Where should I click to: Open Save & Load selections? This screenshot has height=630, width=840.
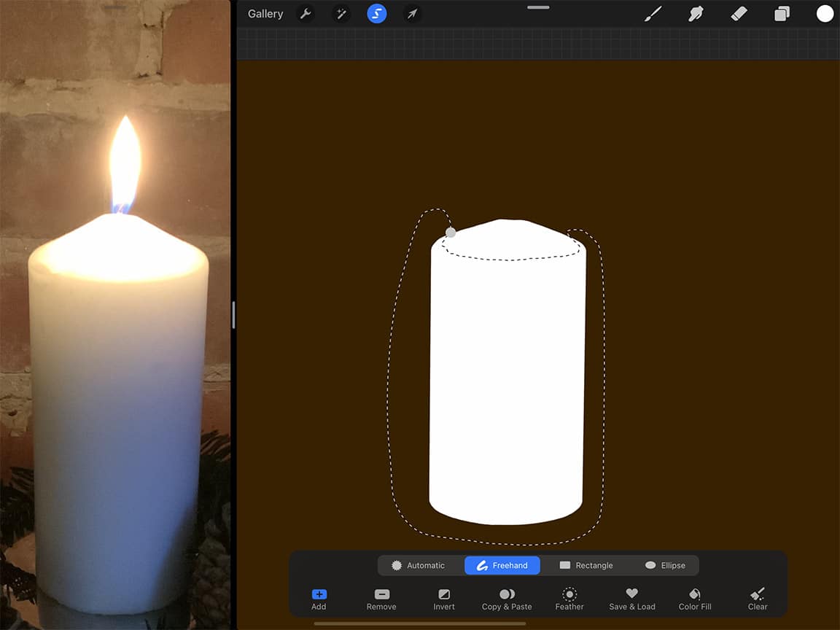632,599
